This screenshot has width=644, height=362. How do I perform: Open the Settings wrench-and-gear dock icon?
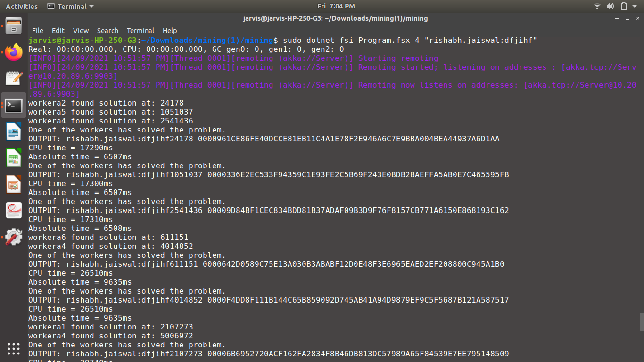tap(14, 237)
